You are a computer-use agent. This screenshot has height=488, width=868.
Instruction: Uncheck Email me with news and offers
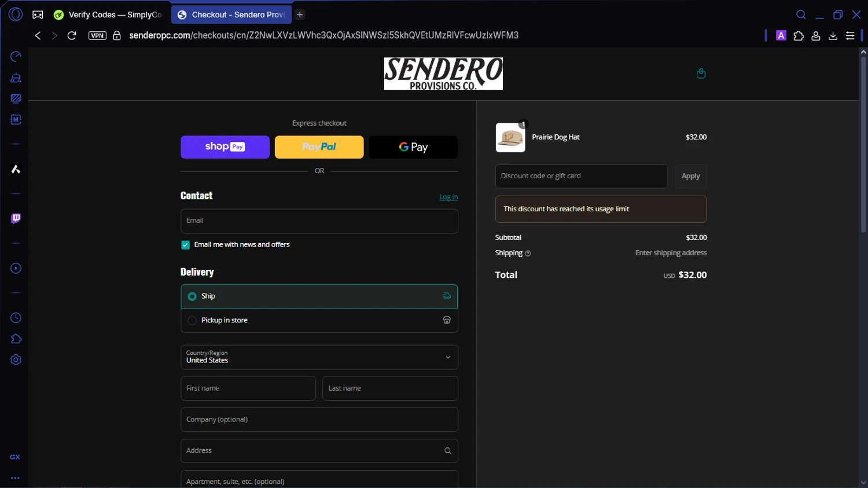tap(185, 245)
